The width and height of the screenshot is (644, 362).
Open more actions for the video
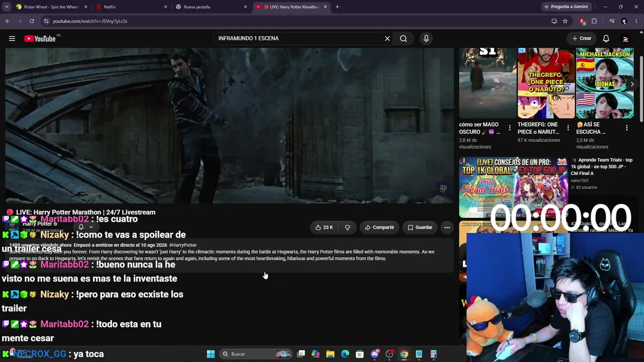(447, 227)
